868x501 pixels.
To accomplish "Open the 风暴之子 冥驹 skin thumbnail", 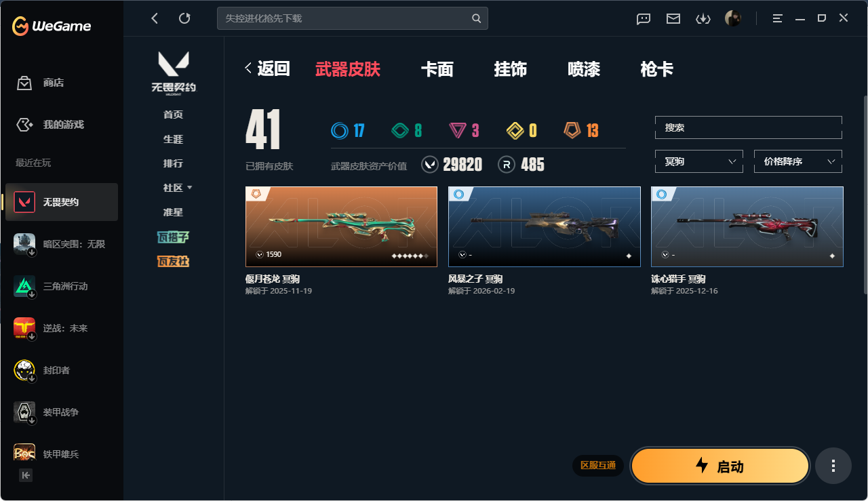I will click(x=545, y=226).
